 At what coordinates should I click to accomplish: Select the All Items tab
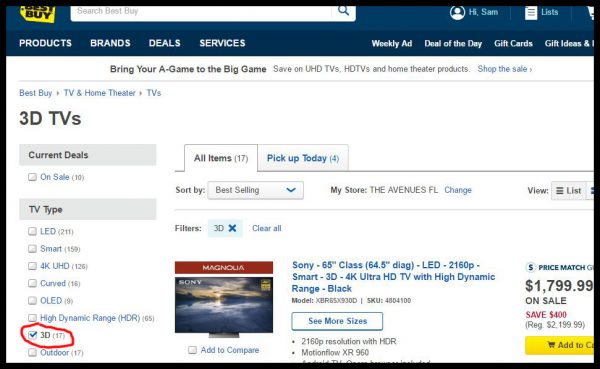(221, 158)
